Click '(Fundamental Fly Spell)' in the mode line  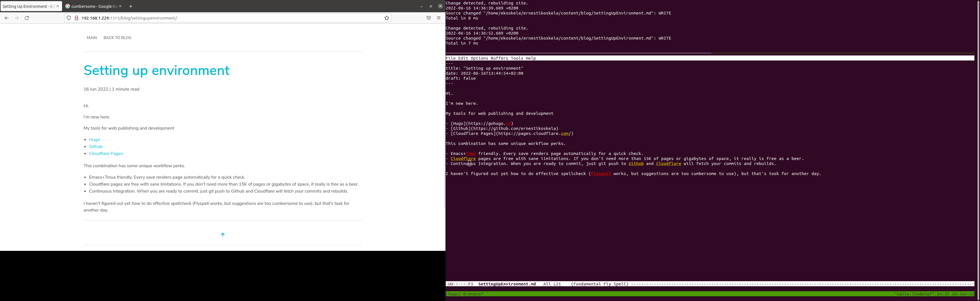pos(600,284)
